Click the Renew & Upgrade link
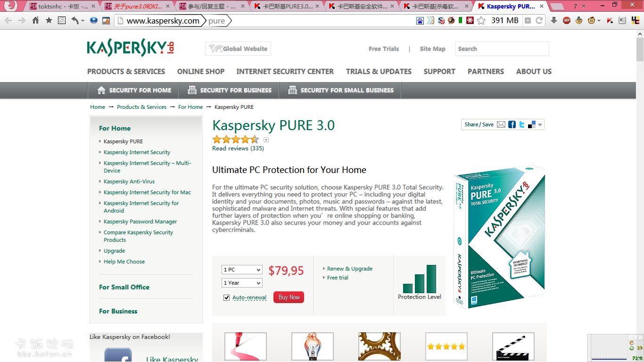The height and width of the screenshot is (362, 644). coord(350,269)
